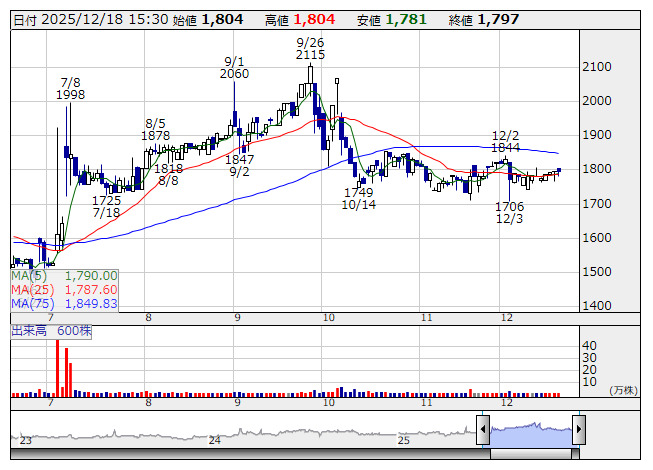Screen dimensions: 653x470
Task: Click the 8/5 1878 price annotation
Action: (x=155, y=130)
